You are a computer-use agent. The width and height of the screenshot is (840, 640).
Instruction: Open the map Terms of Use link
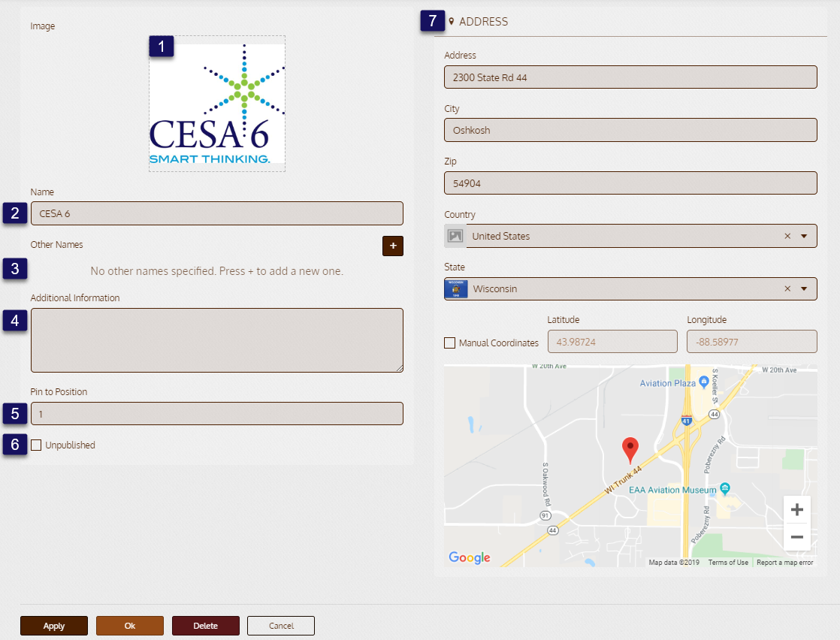pyautogui.click(x=728, y=563)
